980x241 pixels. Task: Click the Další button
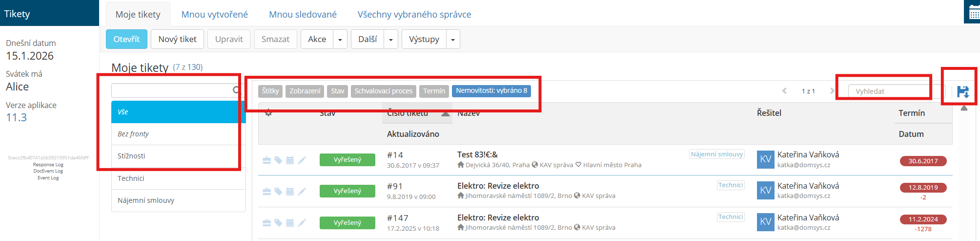[367, 39]
